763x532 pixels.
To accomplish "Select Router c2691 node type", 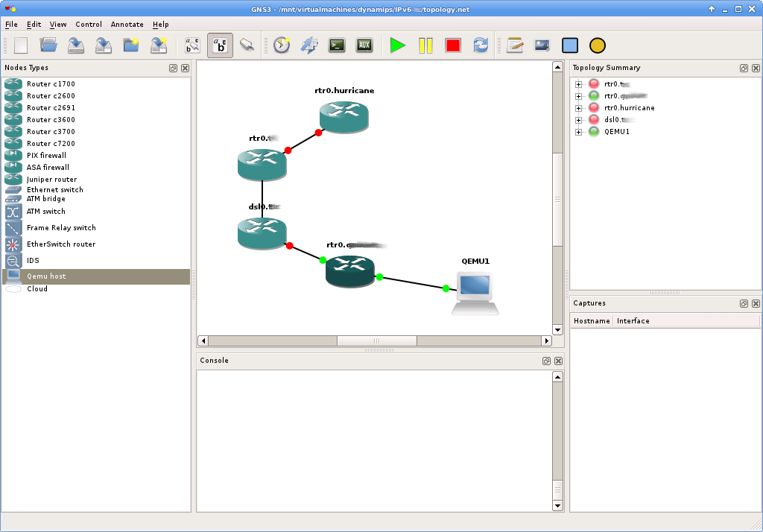I will [x=96, y=107].
